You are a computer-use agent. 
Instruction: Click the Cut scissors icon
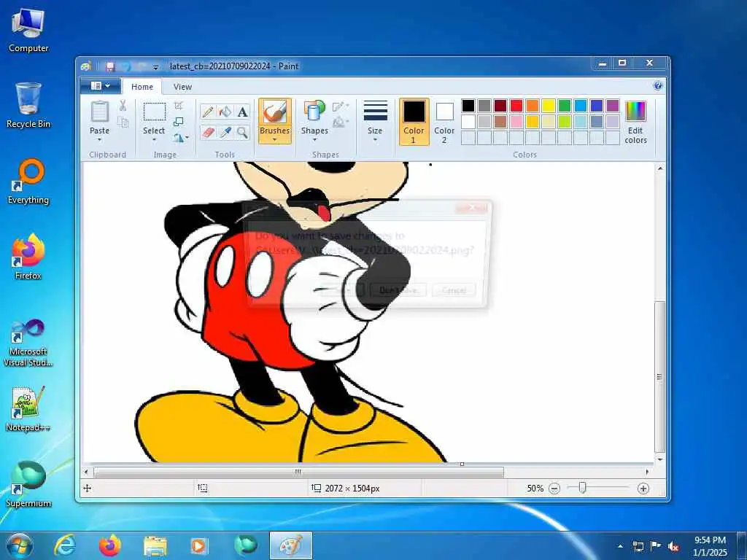(123, 106)
